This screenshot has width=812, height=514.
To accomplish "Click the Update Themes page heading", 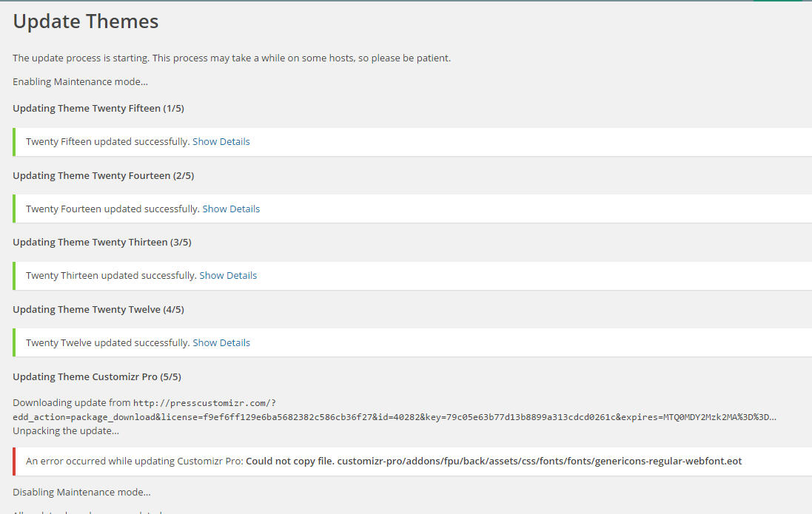I will [86, 21].
